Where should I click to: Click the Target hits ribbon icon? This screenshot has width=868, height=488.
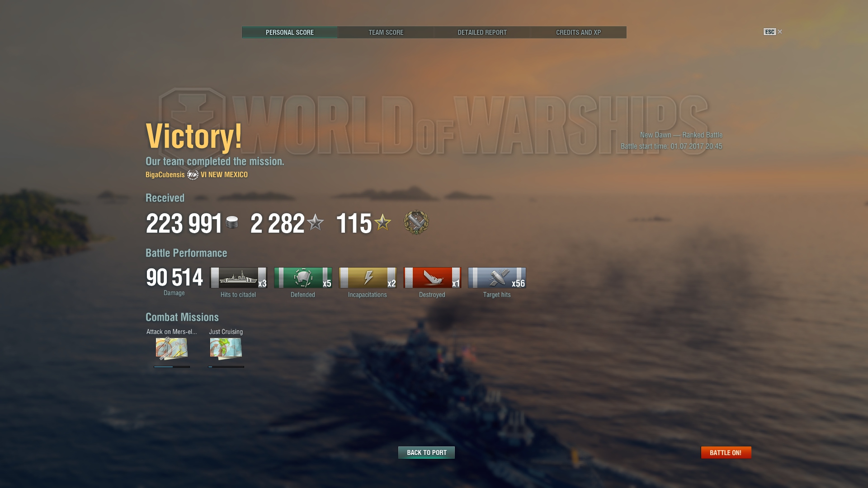[x=497, y=277]
